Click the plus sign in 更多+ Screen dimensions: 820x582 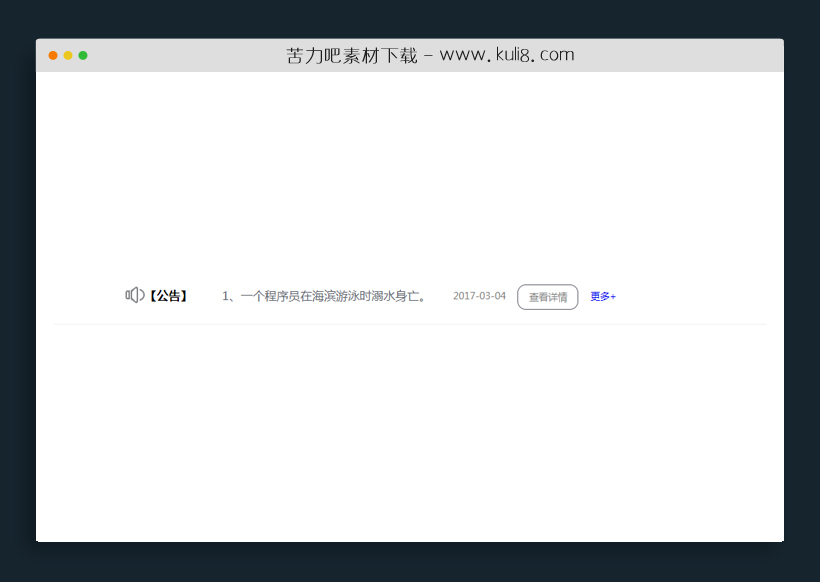click(x=613, y=296)
